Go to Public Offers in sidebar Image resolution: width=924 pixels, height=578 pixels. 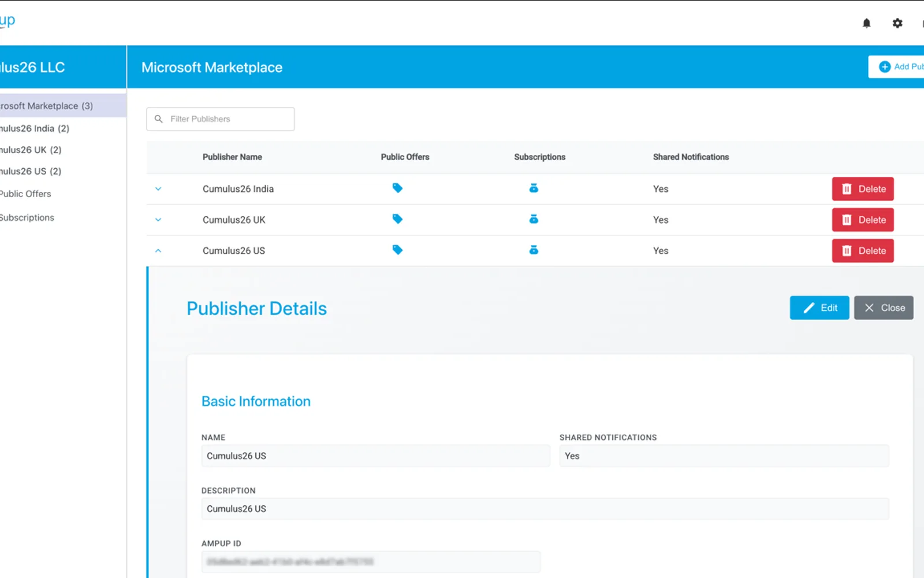point(25,194)
